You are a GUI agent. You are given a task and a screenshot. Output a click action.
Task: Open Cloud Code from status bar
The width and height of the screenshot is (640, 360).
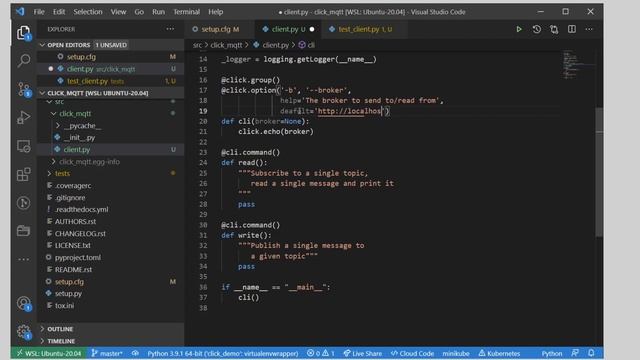pos(412,353)
